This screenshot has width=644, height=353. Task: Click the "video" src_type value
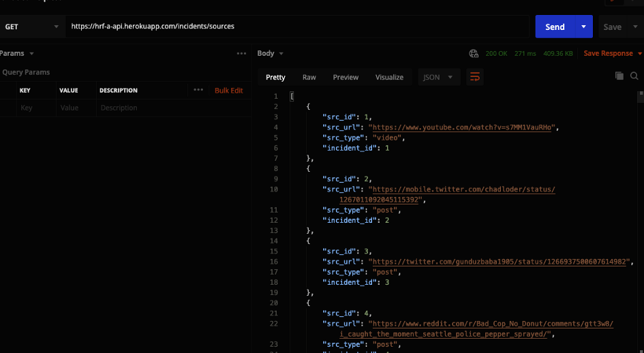tap(386, 138)
